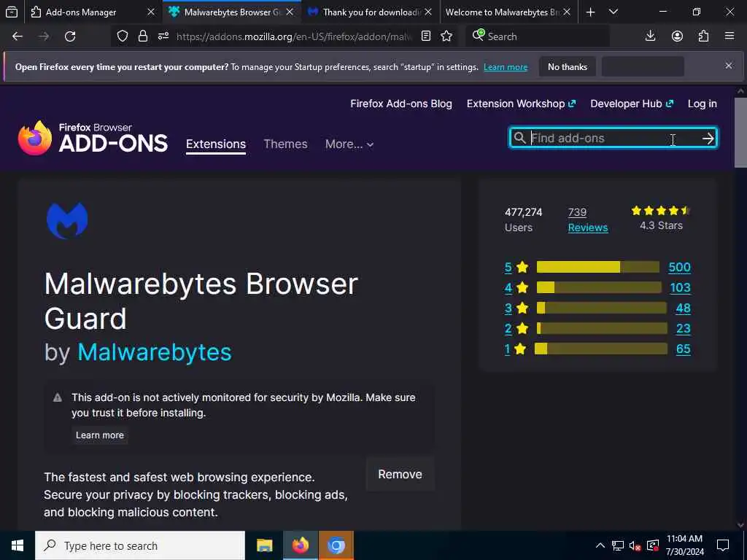Select the Extensions menu item
Screen dimensions: 747x560
(x=216, y=144)
